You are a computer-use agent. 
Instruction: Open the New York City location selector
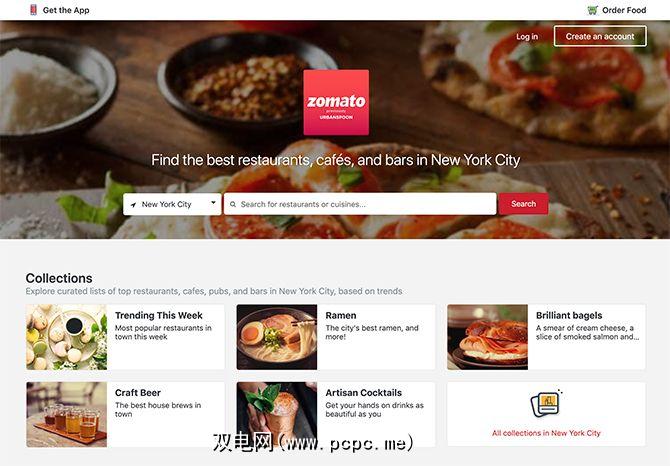click(172, 204)
